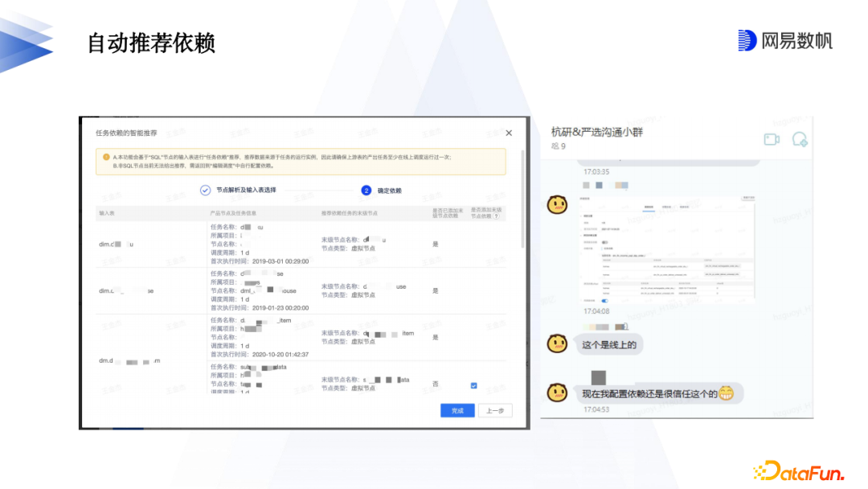Close the 任务依赖的智能推荐 dialog with X
868x489 pixels.
point(509,133)
